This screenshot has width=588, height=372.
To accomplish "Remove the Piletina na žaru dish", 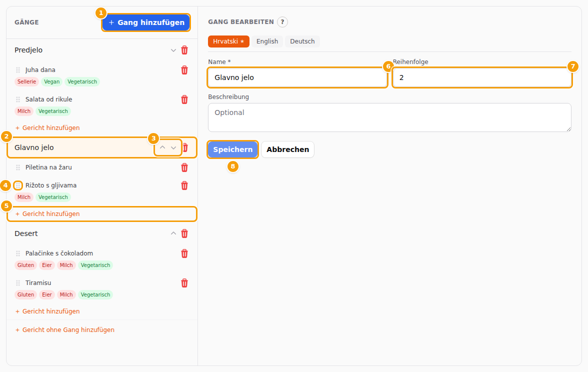I will (x=184, y=167).
